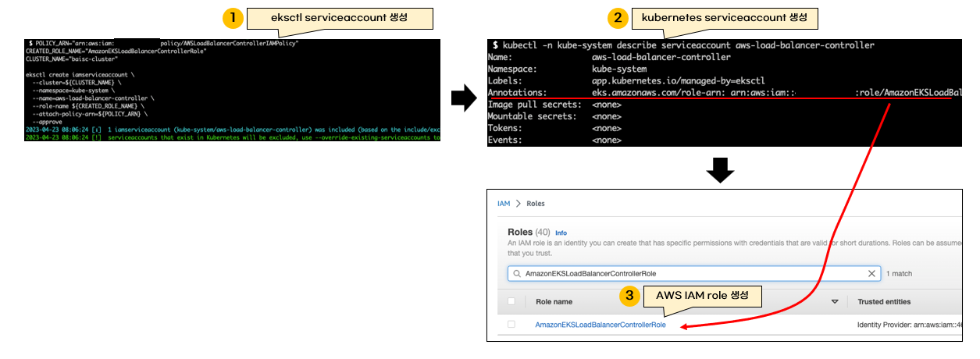Open the Info link beside Roles heading

coord(561,233)
